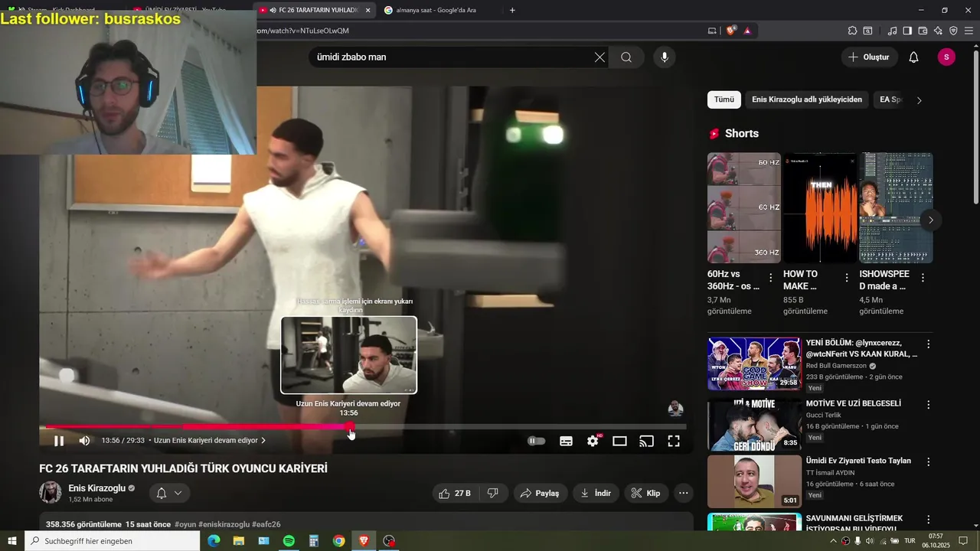Like the video with 27 B
Viewport: 980px width, 551px height.
coord(455,493)
